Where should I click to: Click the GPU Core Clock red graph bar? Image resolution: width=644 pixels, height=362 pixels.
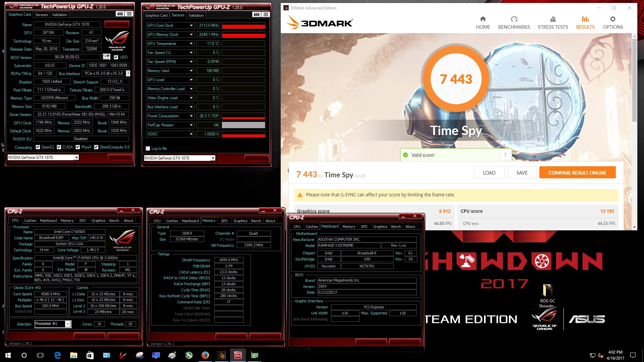pyautogui.click(x=244, y=25)
